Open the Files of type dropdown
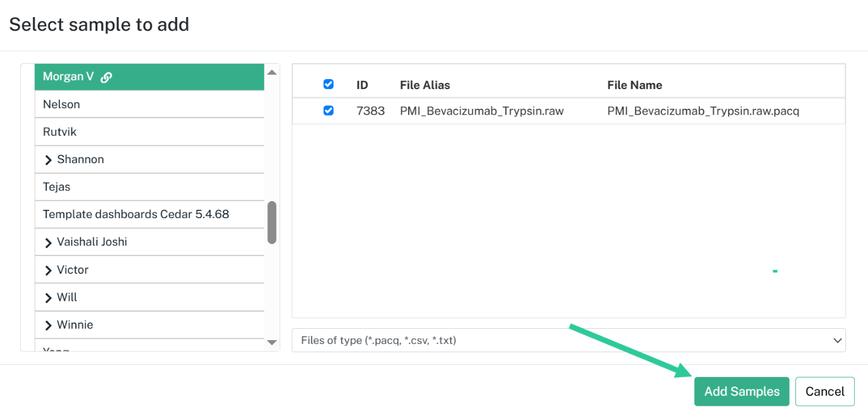 point(569,340)
